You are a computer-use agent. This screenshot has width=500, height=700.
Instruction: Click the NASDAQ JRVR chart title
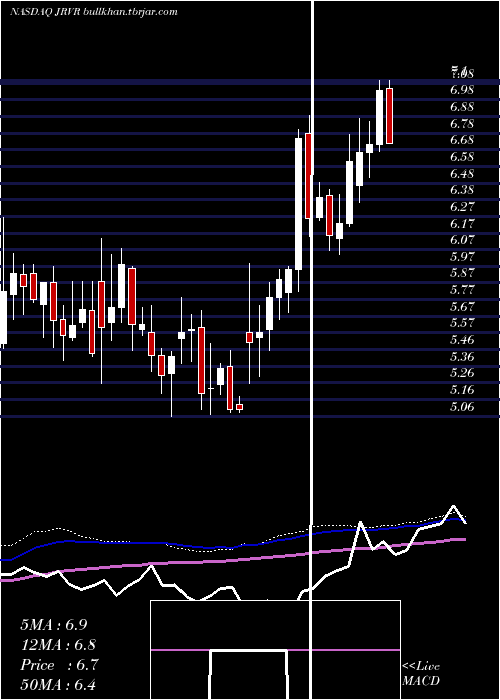click(x=93, y=12)
